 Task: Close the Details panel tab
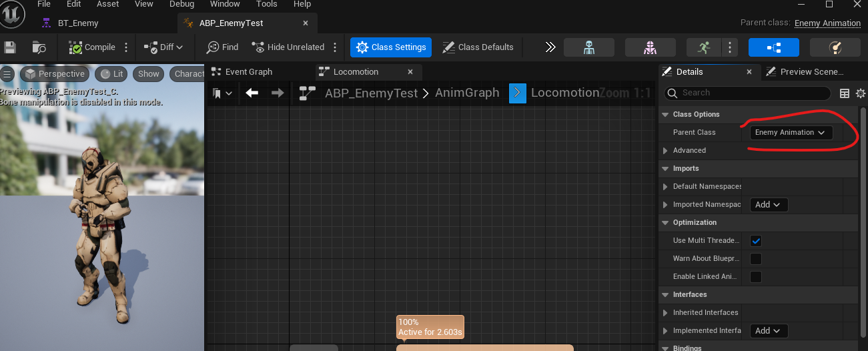(749, 72)
